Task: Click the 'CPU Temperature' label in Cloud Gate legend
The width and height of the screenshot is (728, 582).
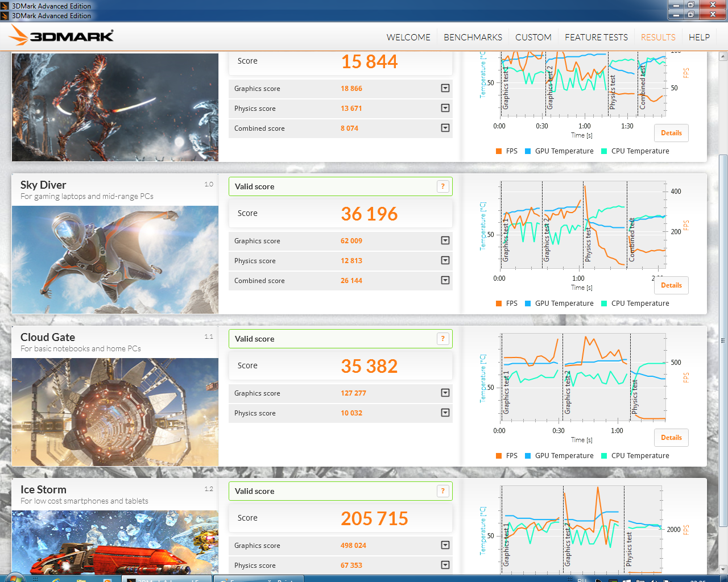Action: coord(640,456)
